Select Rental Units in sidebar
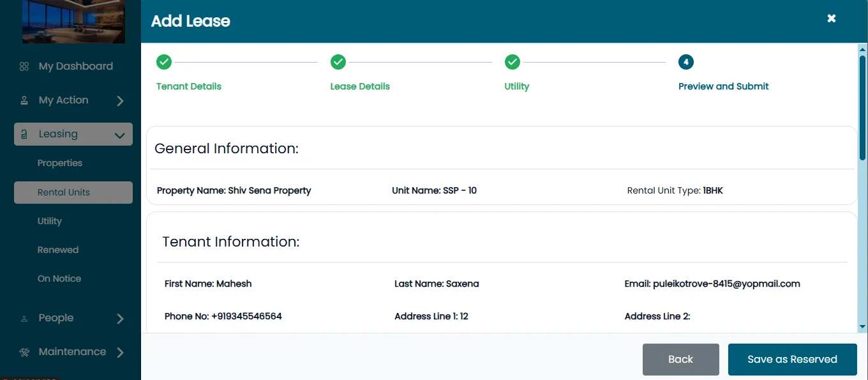Image resolution: width=868 pixels, height=380 pixels. click(73, 192)
